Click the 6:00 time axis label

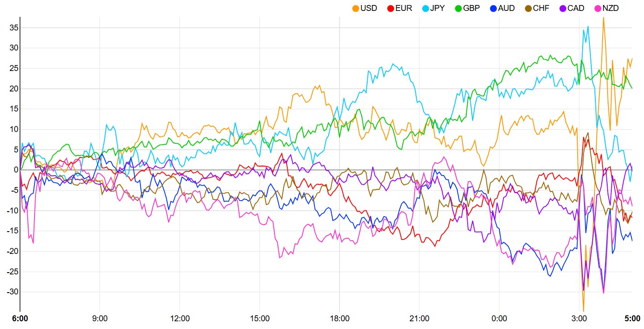pos(20,319)
